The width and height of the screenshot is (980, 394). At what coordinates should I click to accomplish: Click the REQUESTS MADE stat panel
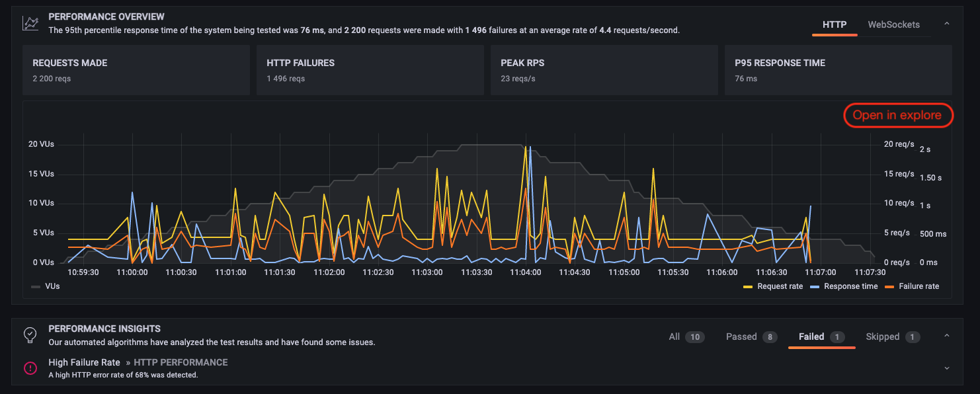[x=136, y=69]
